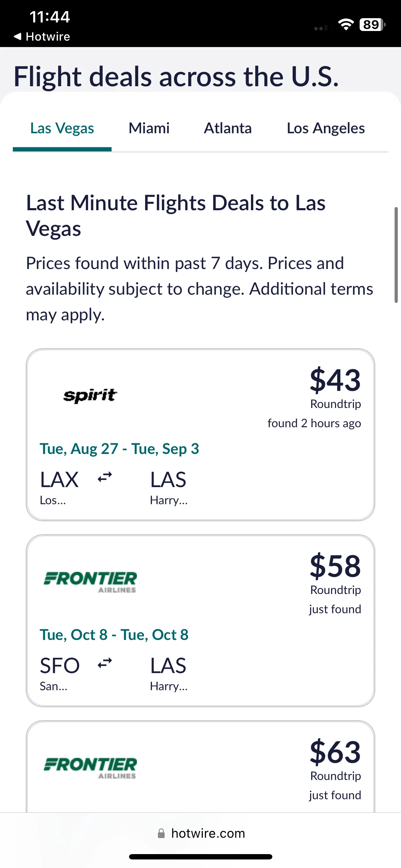Open the $43 roundtrip deal price
The image size is (401, 868).
pyautogui.click(x=335, y=380)
